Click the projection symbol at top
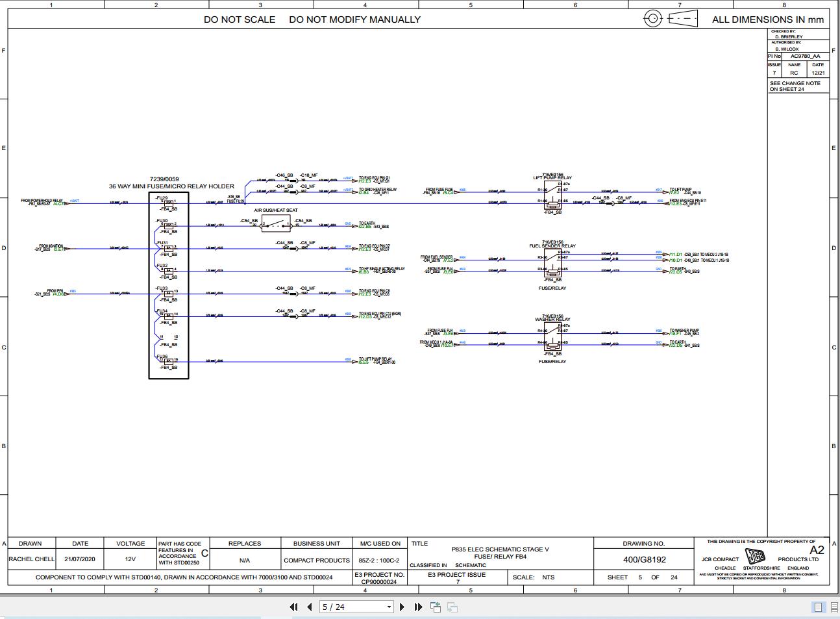 (x=670, y=18)
